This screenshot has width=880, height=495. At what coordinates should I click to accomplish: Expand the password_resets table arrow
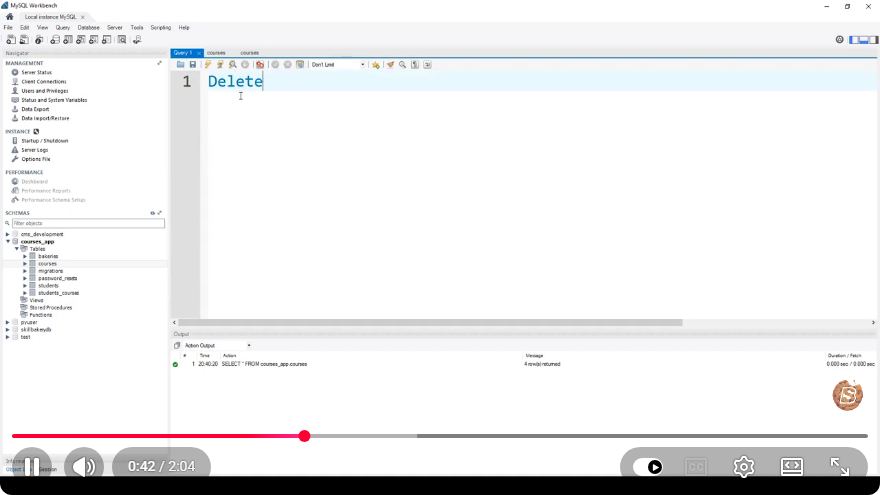(25, 278)
